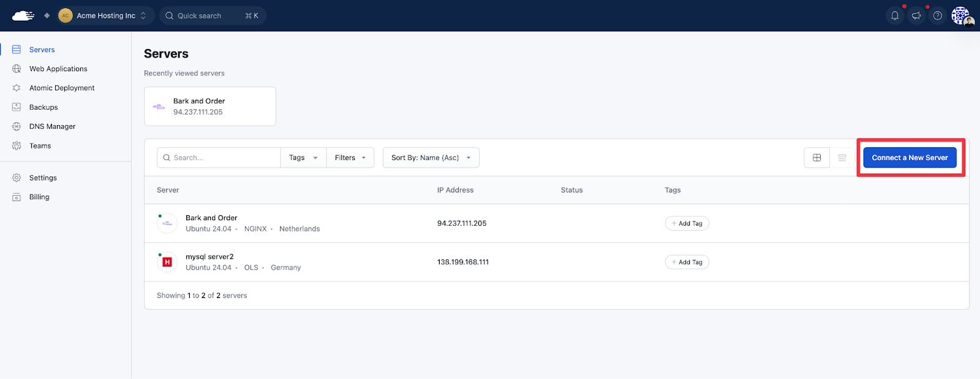Viewport: 980px width, 379px height.
Task: Click the servers Search input field
Action: (219, 158)
